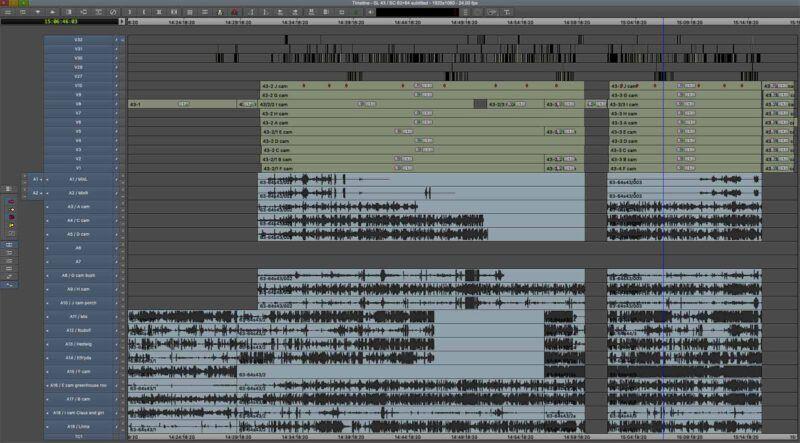Select red Lift/Overwrite segment arrow in Smart Tool
The width and height of the screenshot is (800, 443).
[12, 202]
